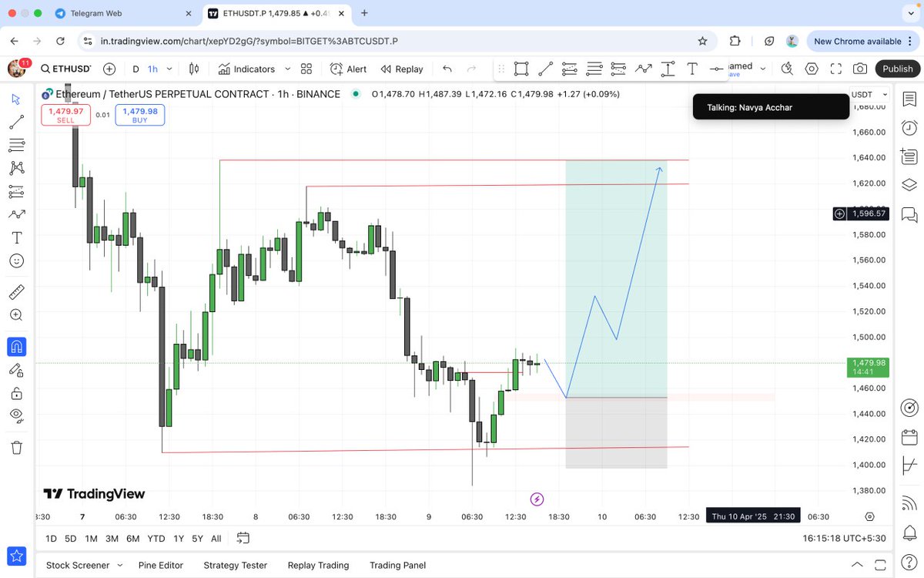
Task: Select the trend line tool in left toolbar
Action: click(16, 122)
